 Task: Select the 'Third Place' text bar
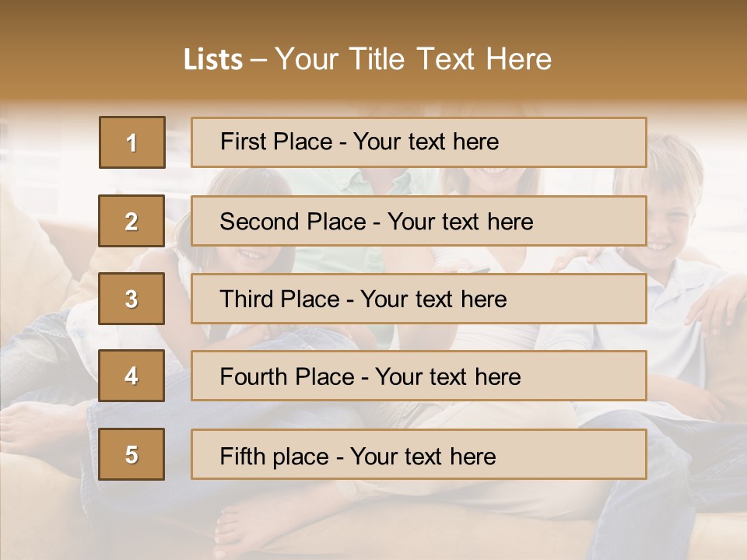click(419, 299)
